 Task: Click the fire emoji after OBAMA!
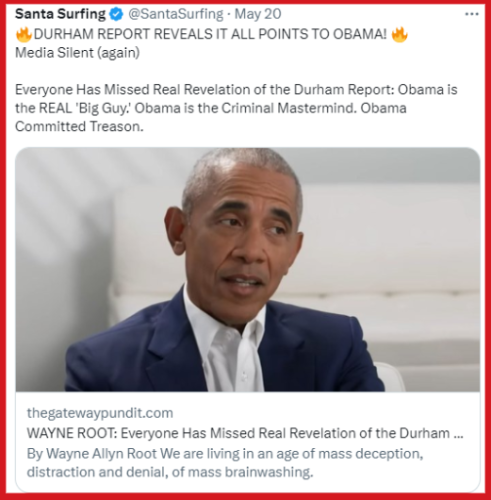click(399, 34)
